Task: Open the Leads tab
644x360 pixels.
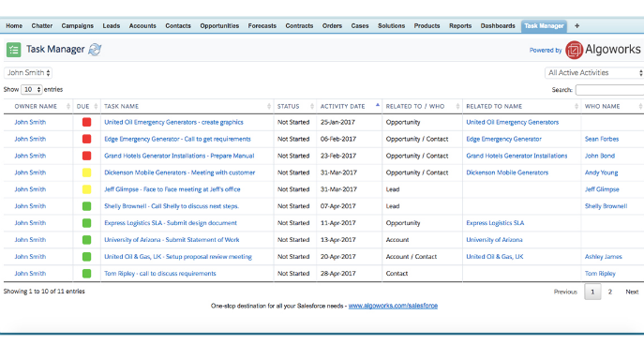Action: 112,26
